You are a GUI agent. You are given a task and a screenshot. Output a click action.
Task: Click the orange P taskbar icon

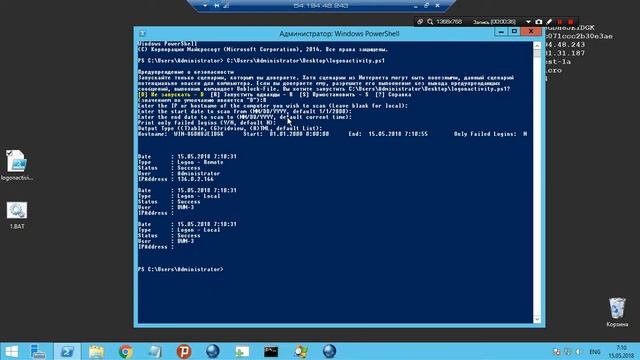tap(184, 351)
